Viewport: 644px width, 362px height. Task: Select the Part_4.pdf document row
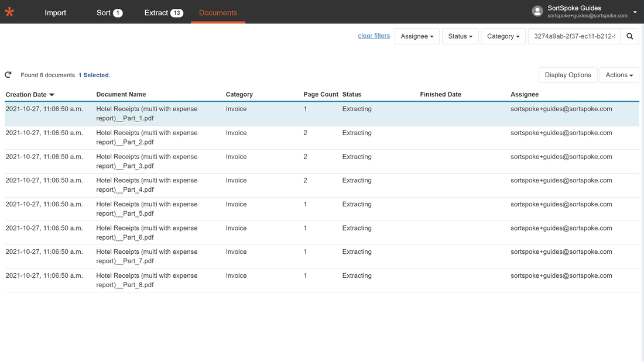coord(322,185)
